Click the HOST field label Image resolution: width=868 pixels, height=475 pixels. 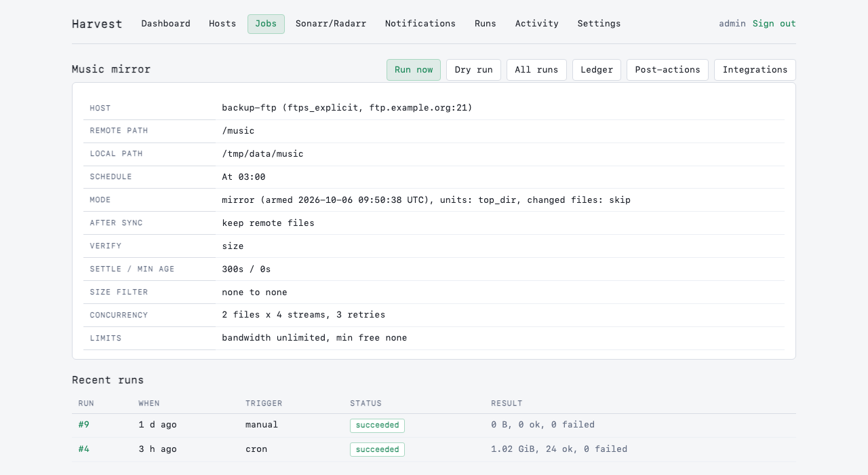click(100, 109)
